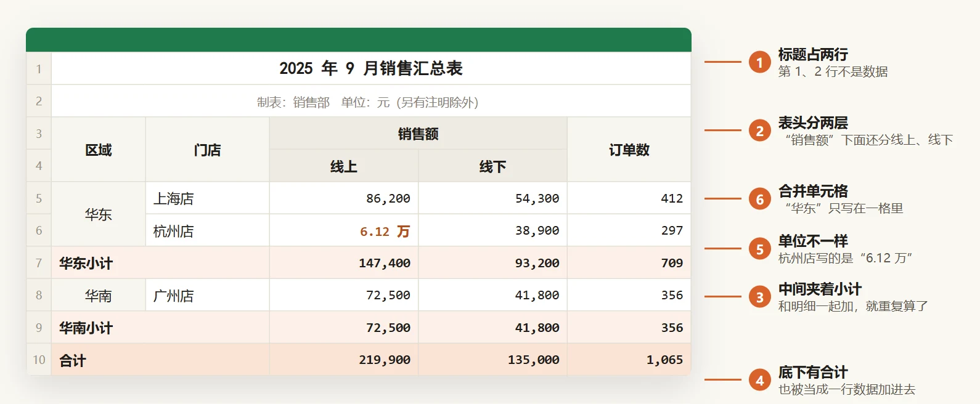The width and height of the screenshot is (980, 404).
Task: Click the merged 销售额 header cell
Action: coord(419,134)
